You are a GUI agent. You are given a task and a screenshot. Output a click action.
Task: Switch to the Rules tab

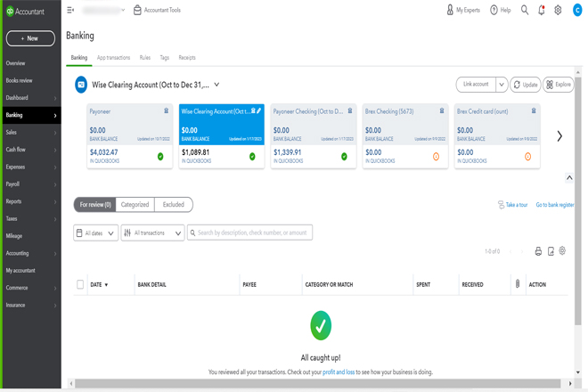tap(144, 58)
